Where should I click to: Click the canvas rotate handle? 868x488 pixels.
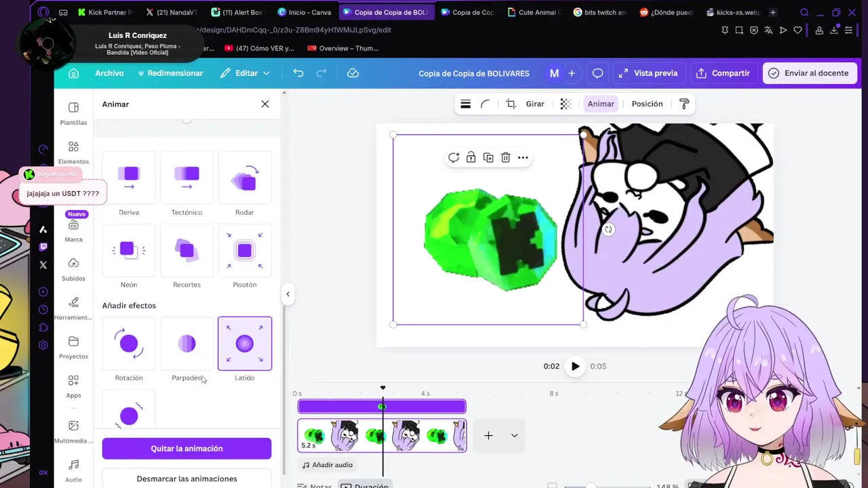(x=608, y=230)
